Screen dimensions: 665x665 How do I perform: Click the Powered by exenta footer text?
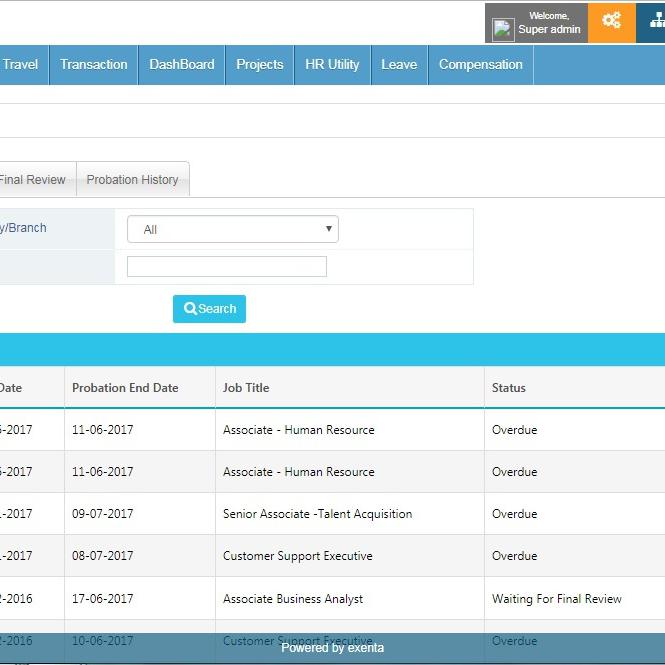coord(332,648)
